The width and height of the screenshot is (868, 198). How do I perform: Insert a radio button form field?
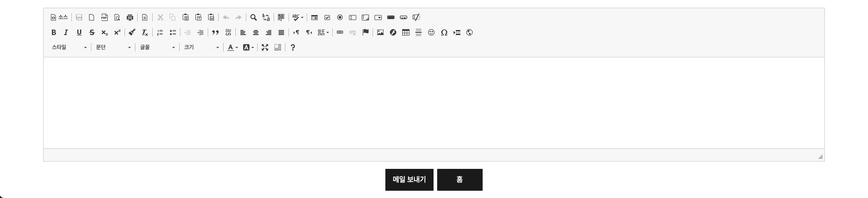pyautogui.click(x=340, y=18)
